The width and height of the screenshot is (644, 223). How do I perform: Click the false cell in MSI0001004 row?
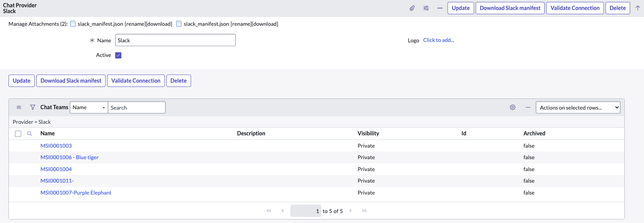coord(529,169)
